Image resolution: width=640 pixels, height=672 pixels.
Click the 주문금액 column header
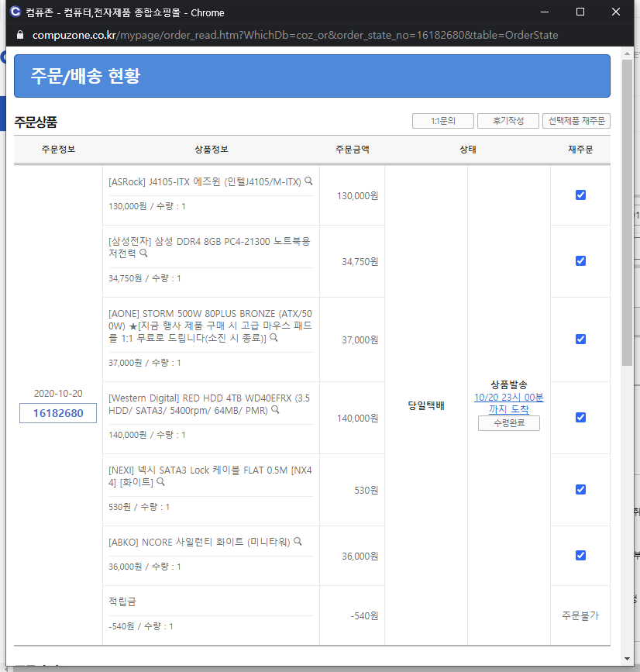352,149
